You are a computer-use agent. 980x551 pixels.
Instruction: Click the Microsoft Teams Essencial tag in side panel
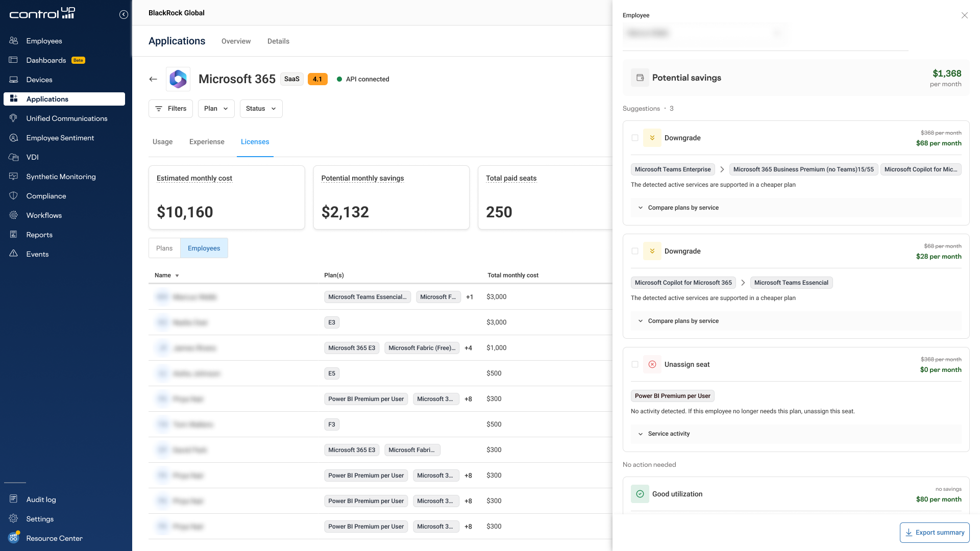click(791, 283)
